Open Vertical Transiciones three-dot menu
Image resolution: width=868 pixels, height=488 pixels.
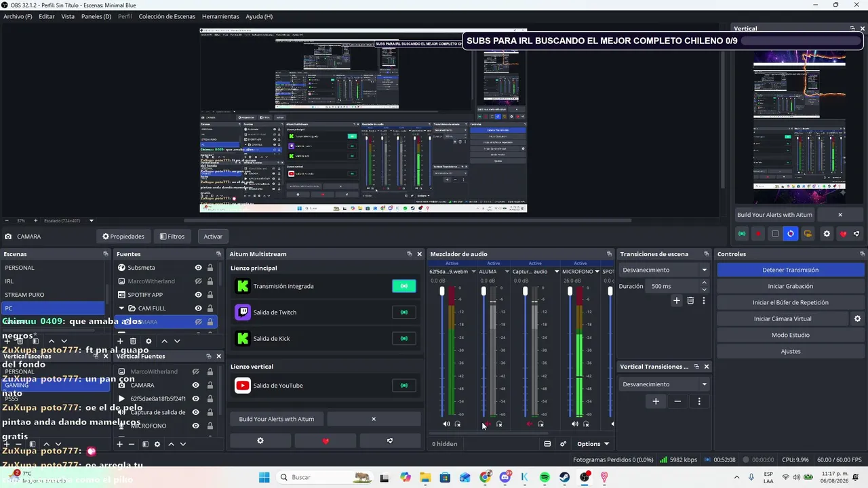point(699,401)
